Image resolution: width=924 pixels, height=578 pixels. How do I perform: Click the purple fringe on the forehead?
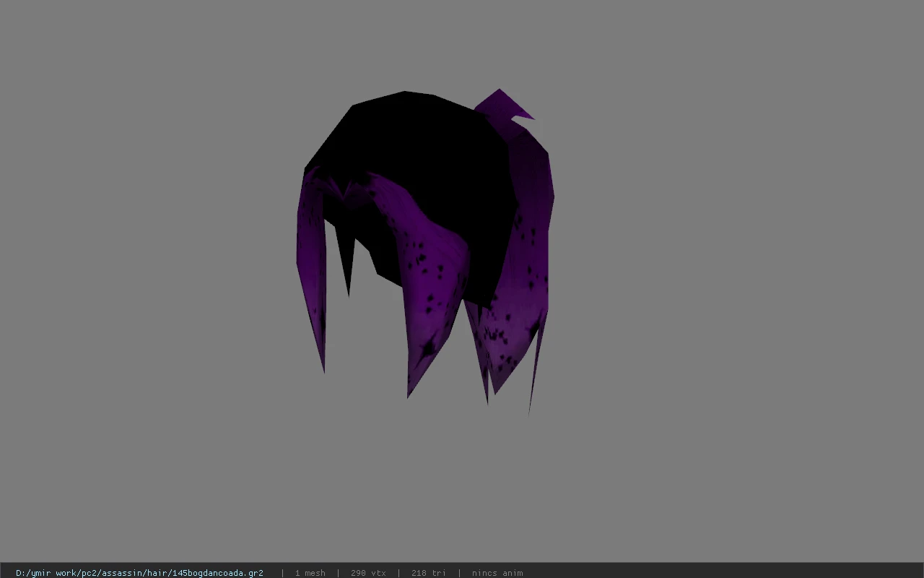(354, 191)
